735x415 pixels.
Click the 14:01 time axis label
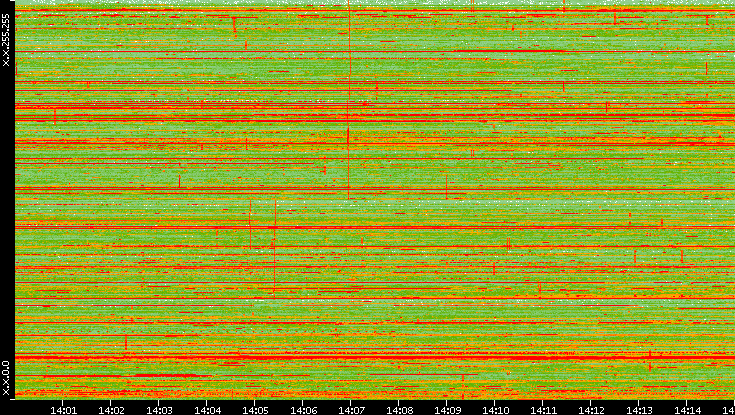[x=63, y=410]
